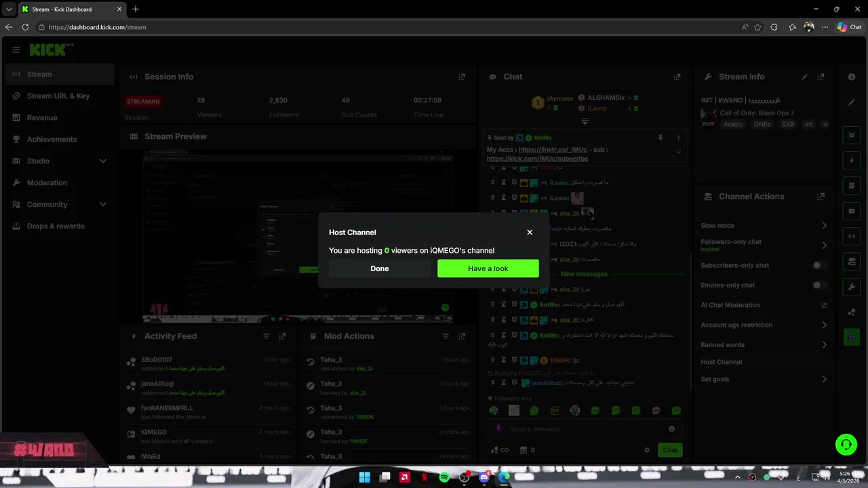Click the info icon in right rail
The height and width of the screenshot is (488, 868).
coord(852,77)
